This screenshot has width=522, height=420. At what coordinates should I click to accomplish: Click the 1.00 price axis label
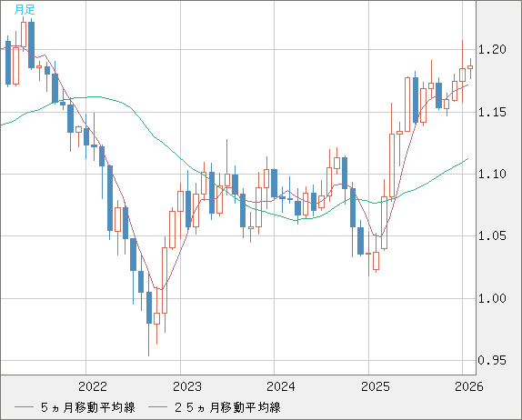point(492,298)
